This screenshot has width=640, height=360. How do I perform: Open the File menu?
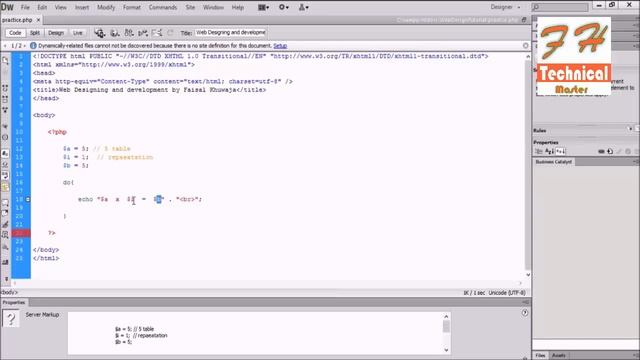(25, 7)
